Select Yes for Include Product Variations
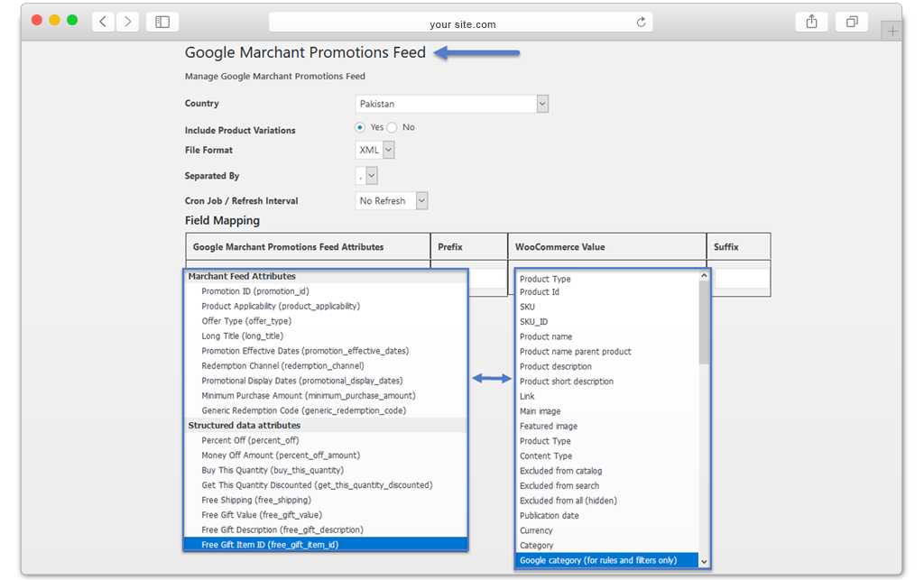The image size is (924, 580). pyautogui.click(x=359, y=127)
